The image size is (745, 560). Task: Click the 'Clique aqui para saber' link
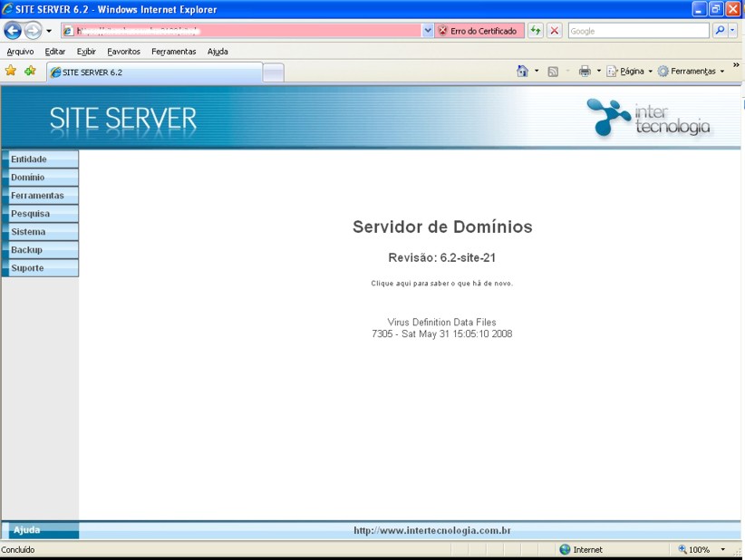click(x=442, y=284)
